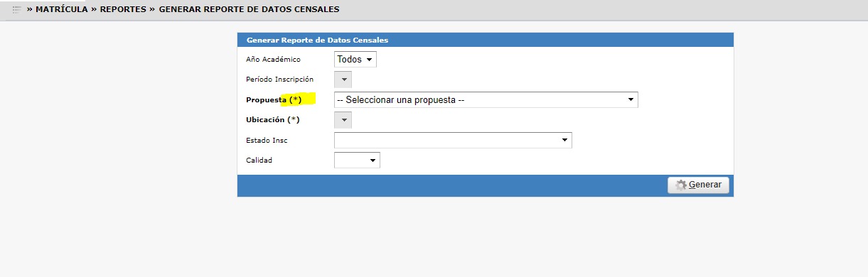Expand the Calidad dropdown

[357, 161]
